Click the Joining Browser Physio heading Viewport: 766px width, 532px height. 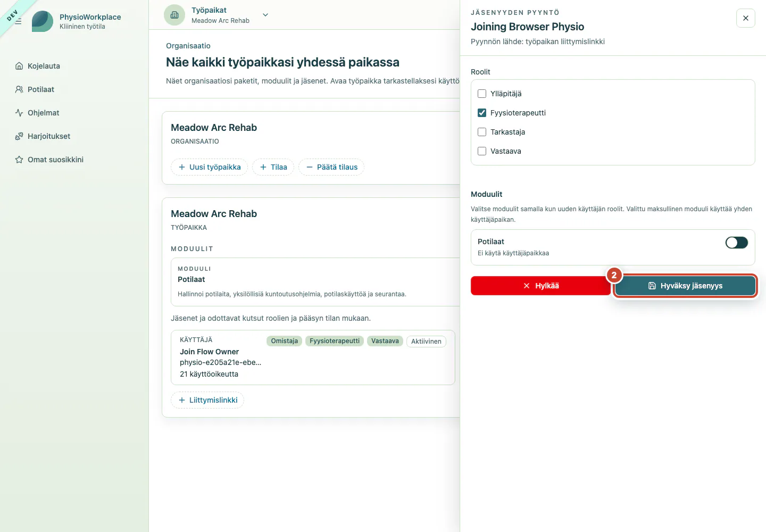coord(527,27)
